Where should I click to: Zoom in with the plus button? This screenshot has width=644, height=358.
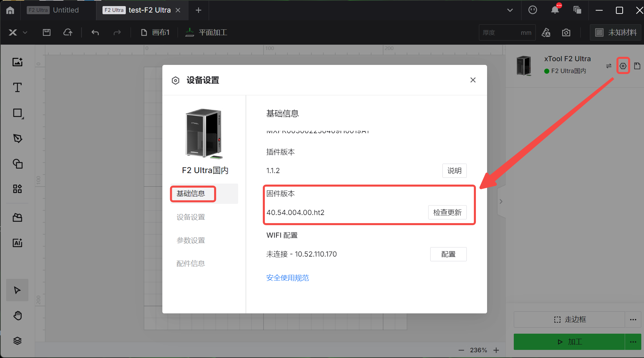[x=496, y=350]
